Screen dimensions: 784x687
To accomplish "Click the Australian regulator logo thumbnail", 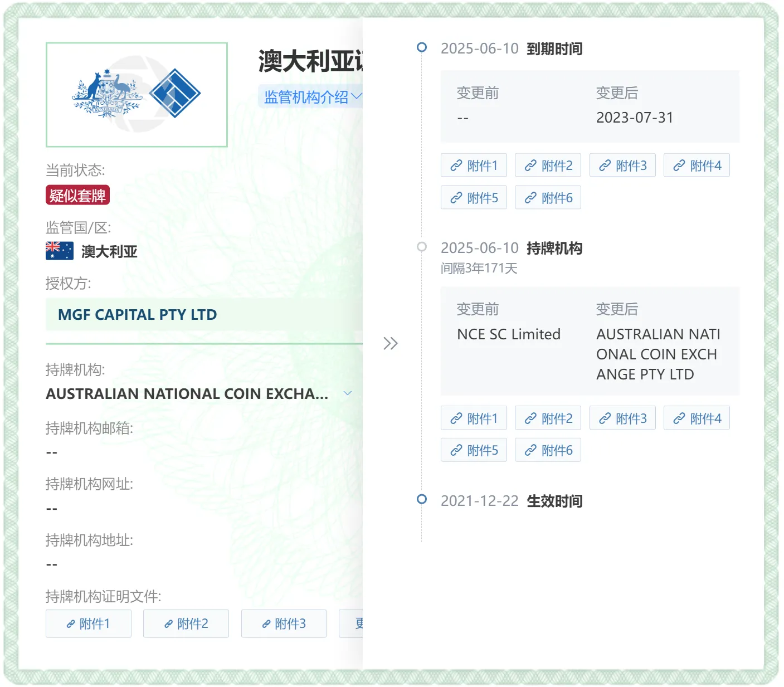I will click(137, 95).
